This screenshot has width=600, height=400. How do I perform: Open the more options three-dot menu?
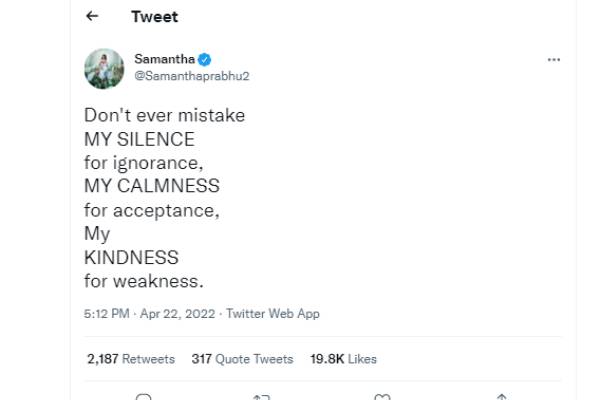click(x=553, y=60)
